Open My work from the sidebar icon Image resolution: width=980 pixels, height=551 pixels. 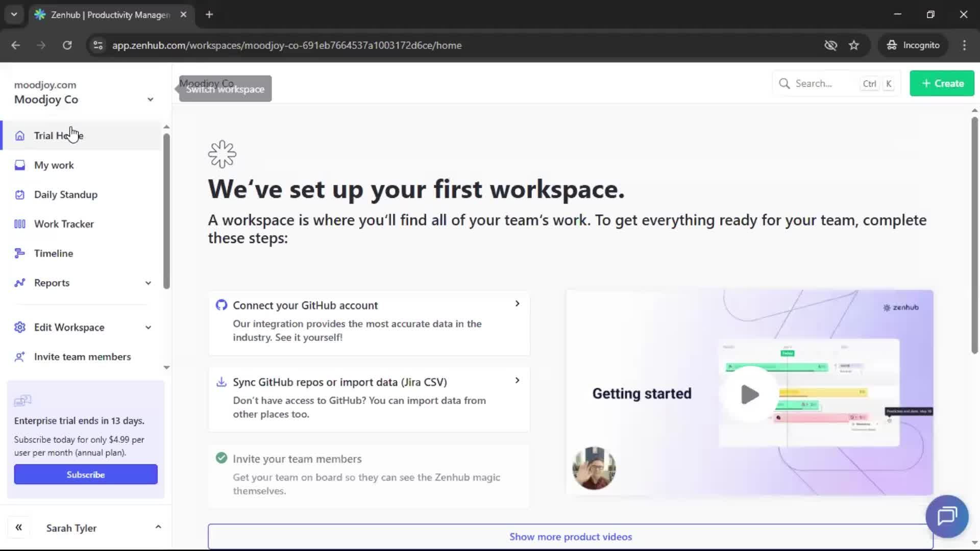[19, 165]
